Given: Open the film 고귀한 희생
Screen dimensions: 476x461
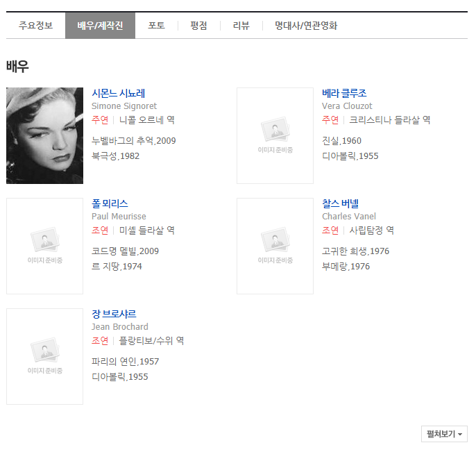Looking at the screenshot, I should (344, 251).
